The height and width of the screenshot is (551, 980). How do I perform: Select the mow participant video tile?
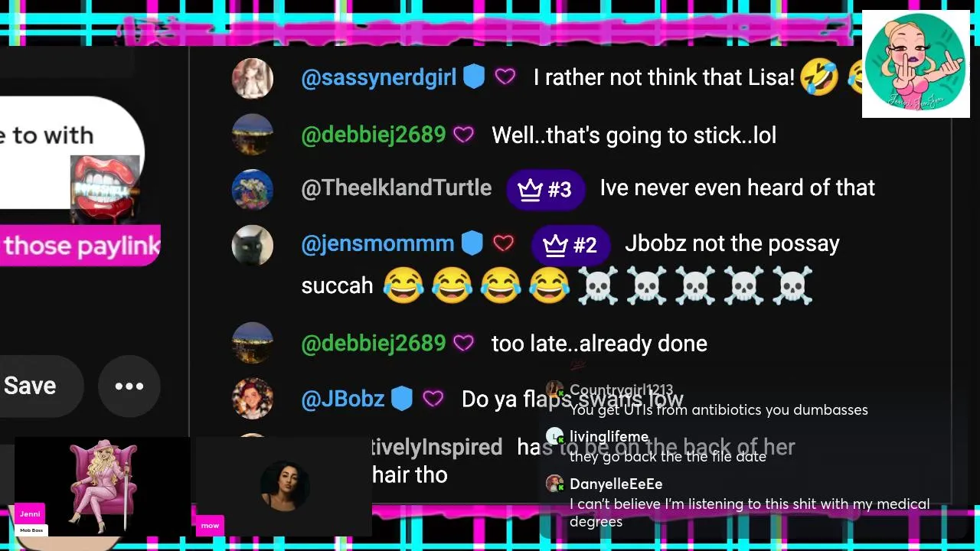pyautogui.click(x=284, y=487)
